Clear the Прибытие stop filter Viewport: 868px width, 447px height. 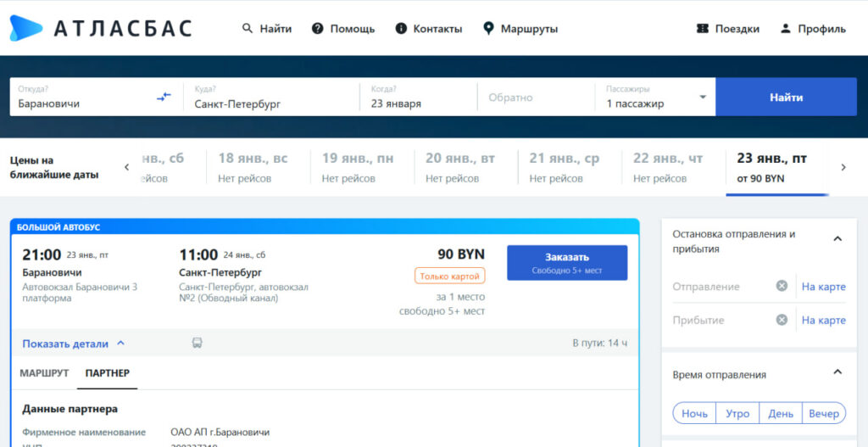tap(782, 320)
